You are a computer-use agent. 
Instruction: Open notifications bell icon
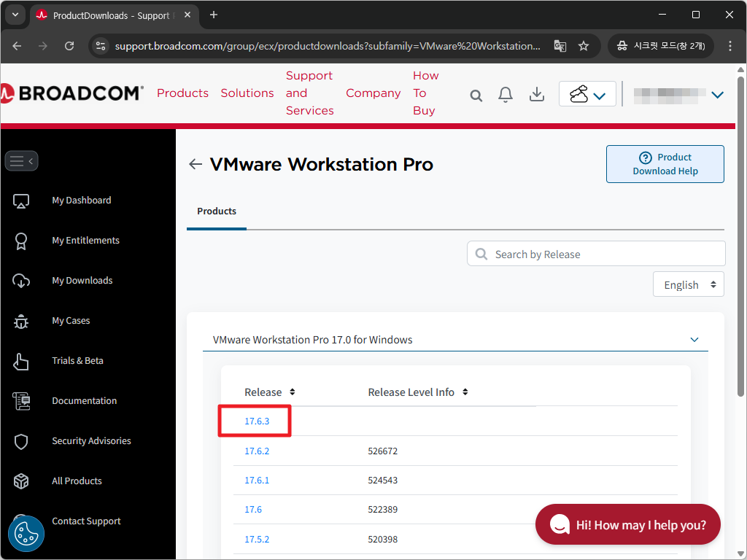506,94
